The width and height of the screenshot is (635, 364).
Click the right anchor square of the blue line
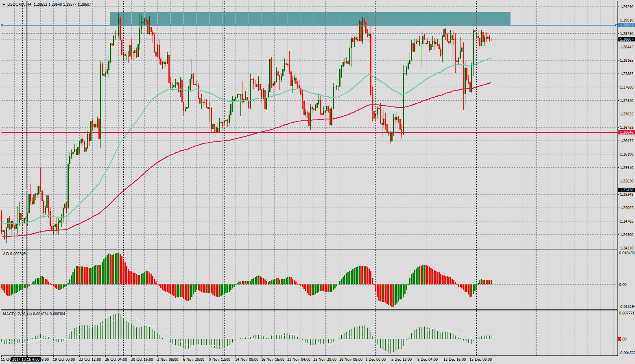click(616, 25)
